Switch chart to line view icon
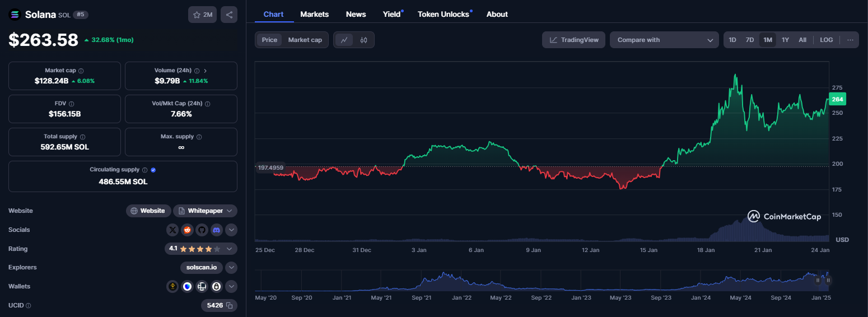868x317 pixels. click(x=344, y=40)
